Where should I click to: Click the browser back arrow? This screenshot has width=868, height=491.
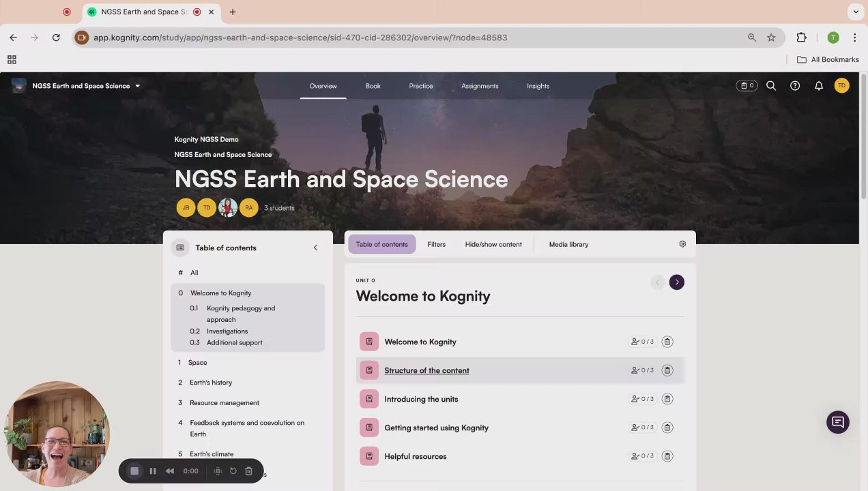pyautogui.click(x=14, y=38)
